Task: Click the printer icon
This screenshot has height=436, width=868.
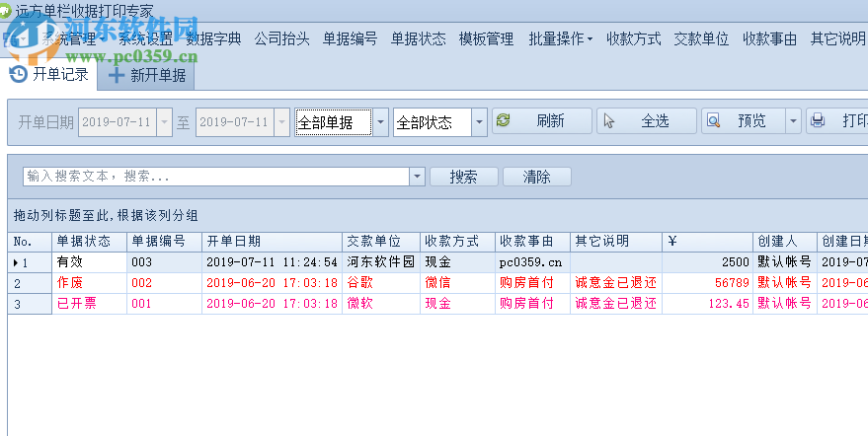Action: coord(818,120)
